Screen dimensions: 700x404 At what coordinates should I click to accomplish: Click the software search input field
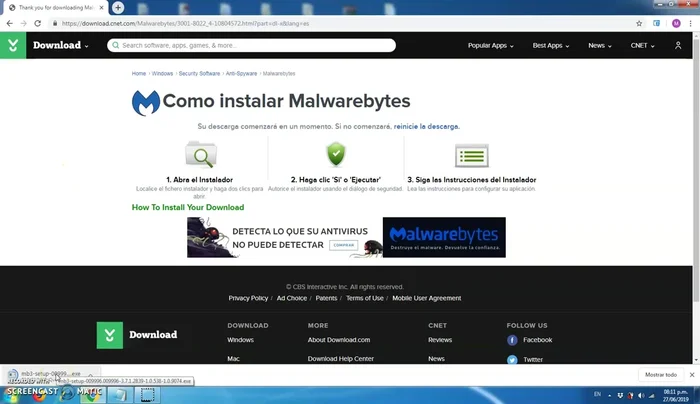(x=251, y=45)
